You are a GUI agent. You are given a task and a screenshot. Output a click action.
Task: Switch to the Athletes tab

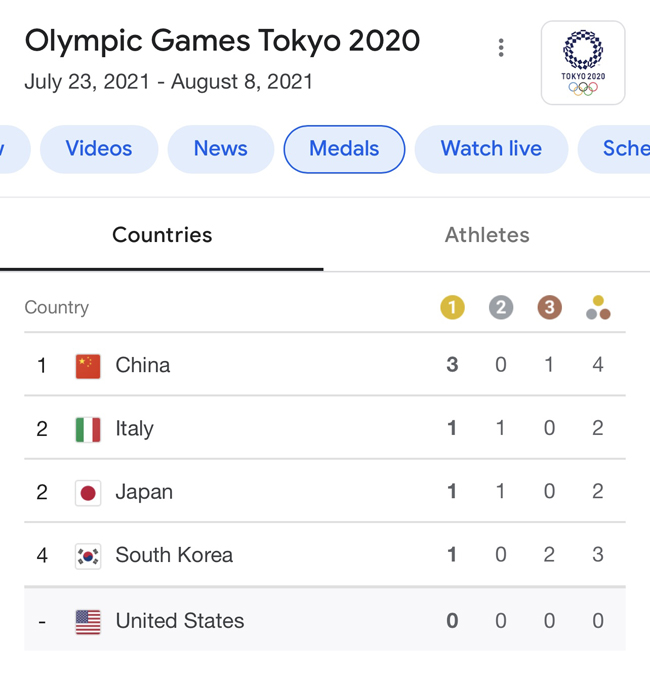[487, 235]
